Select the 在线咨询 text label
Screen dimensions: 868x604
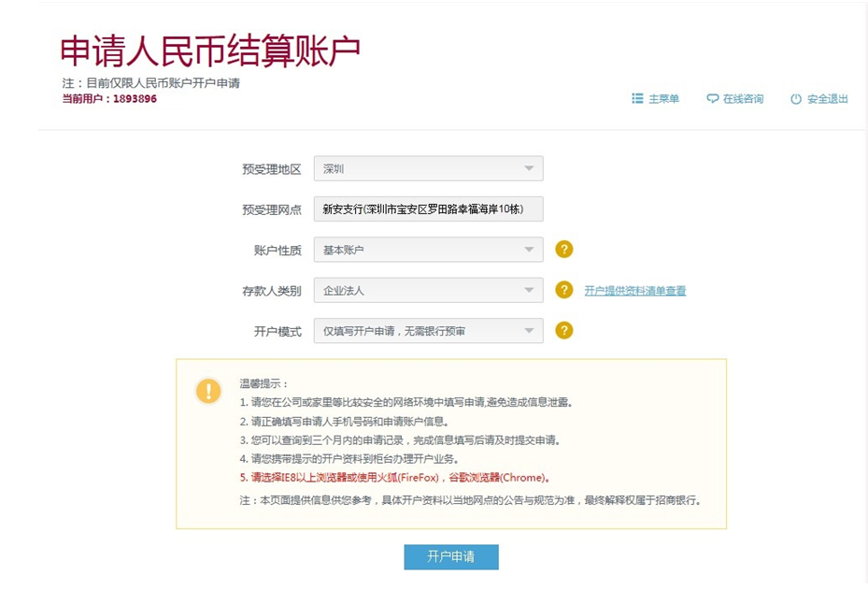(x=742, y=99)
